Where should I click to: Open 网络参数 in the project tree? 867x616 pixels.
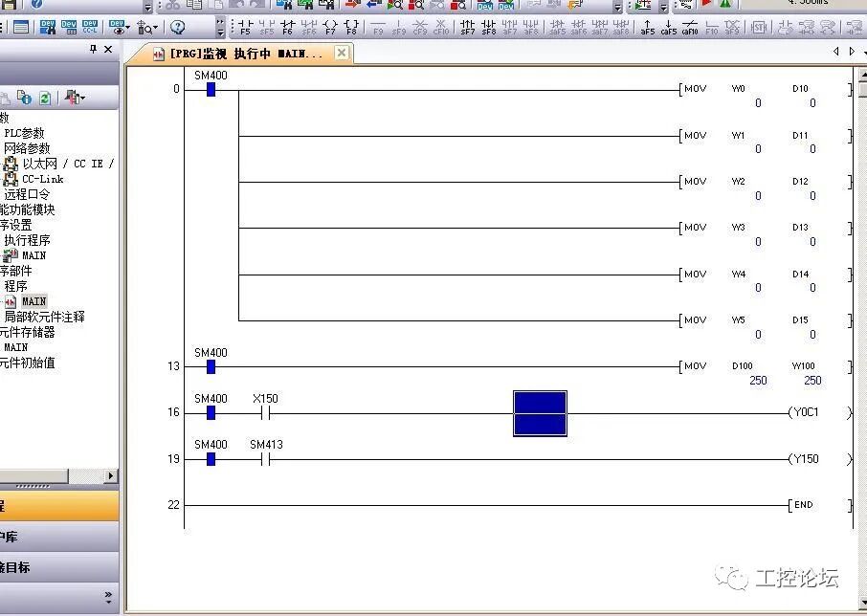pos(27,148)
